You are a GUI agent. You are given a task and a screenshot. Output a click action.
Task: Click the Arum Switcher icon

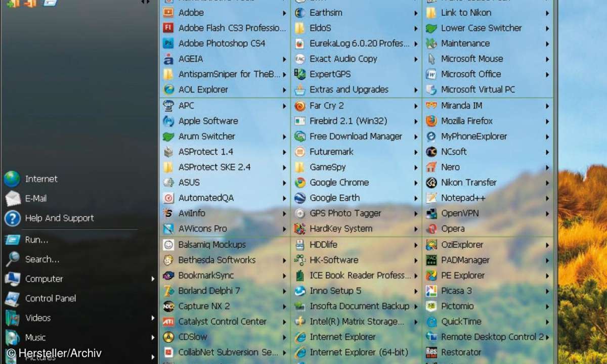168,136
